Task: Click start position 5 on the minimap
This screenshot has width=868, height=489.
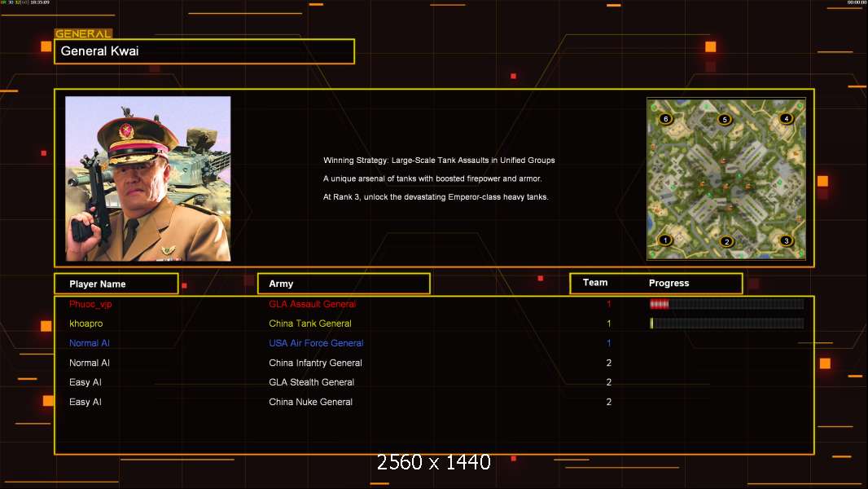Action: 725,119
